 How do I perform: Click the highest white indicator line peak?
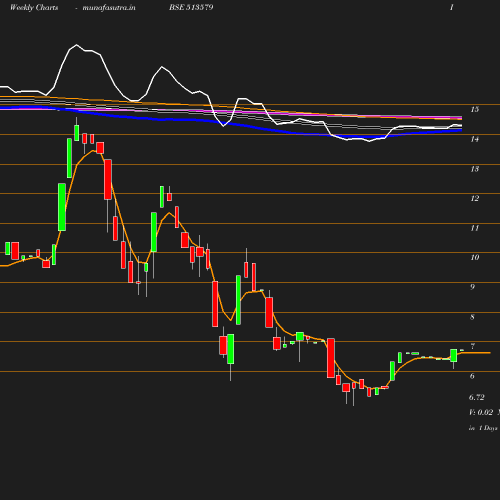pyautogui.click(x=77, y=45)
